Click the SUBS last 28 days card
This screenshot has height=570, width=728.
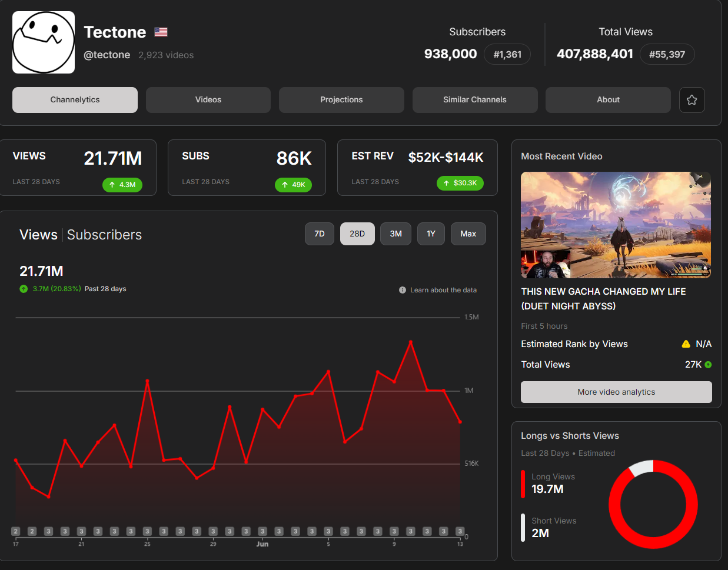[247, 168]
